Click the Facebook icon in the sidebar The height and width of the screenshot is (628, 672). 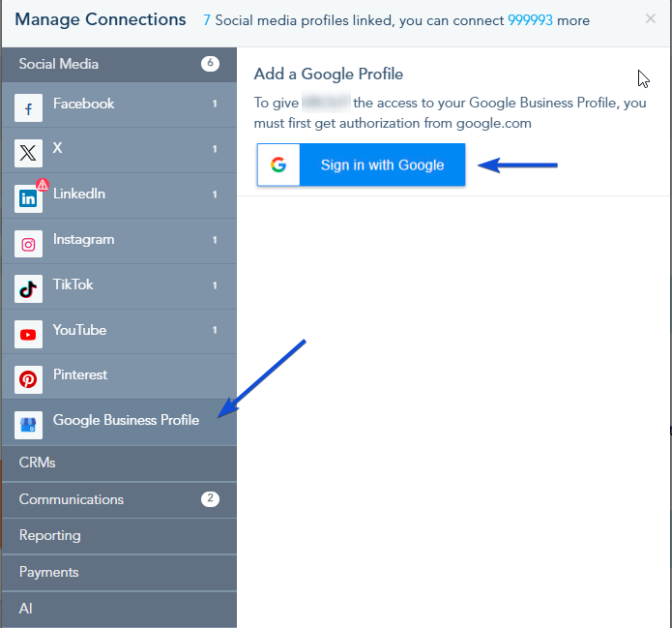[28, 107]
